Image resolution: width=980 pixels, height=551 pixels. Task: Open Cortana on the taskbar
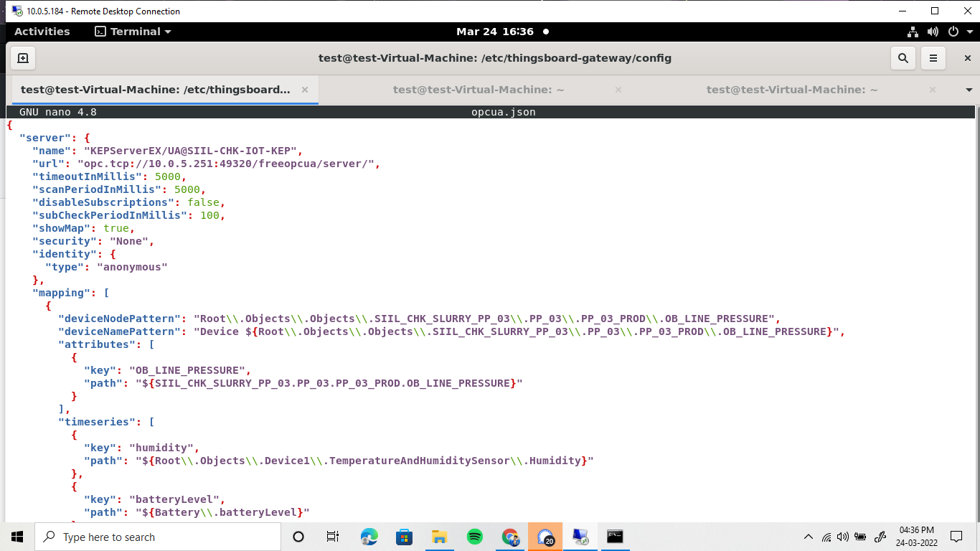[x=298, y=537]
